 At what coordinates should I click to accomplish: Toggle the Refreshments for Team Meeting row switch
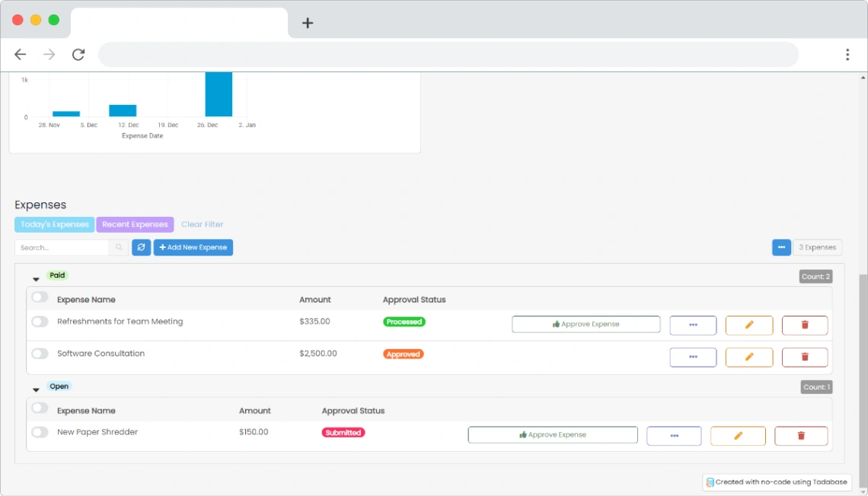[x=40, y=322]
